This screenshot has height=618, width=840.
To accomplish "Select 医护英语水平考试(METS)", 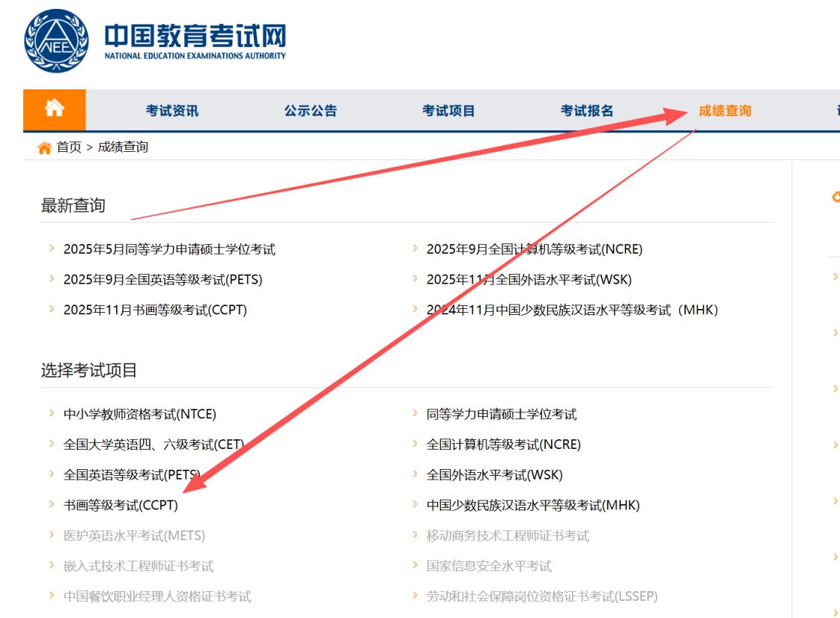I will click(134, 535).
